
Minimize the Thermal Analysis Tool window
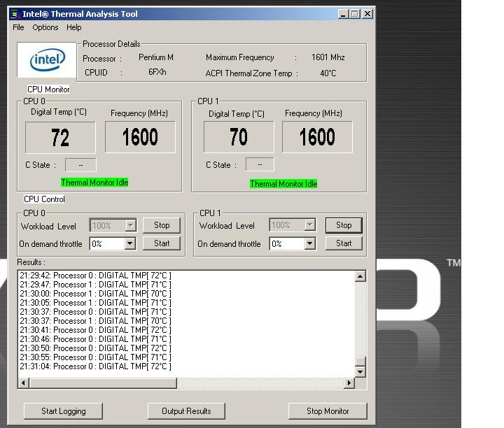(x=343, y=14)
